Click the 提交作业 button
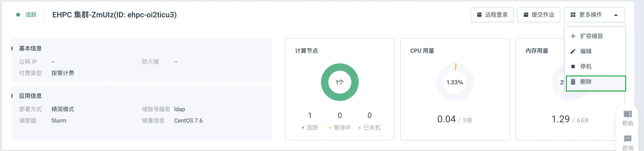The width and height of the screenshot is (644, 151). click(x=539, y=15)
